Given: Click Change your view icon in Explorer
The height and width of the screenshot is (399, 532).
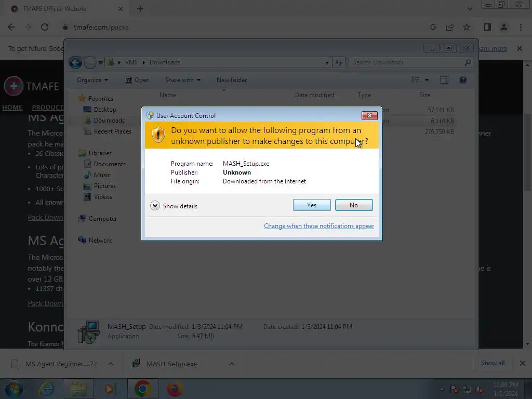Looking at the screenshot, I should [416, 80].
